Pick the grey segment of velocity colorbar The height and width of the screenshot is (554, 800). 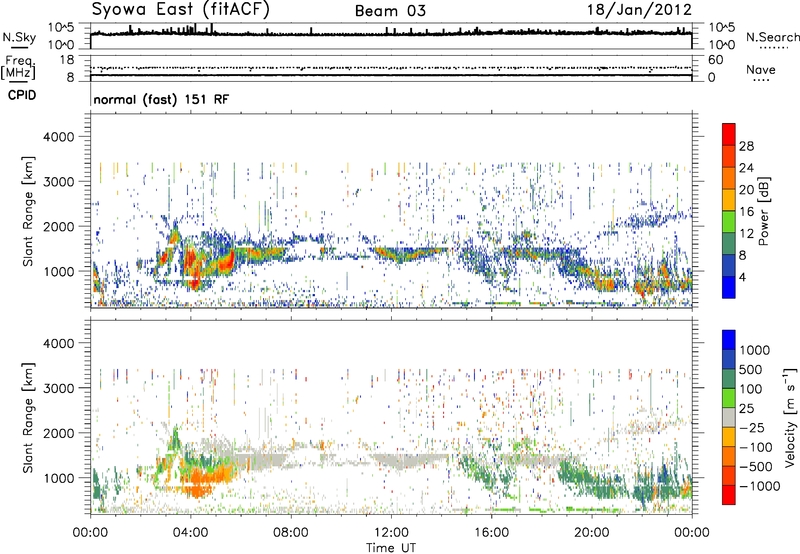pyautogui.click(x=729, y=418)
